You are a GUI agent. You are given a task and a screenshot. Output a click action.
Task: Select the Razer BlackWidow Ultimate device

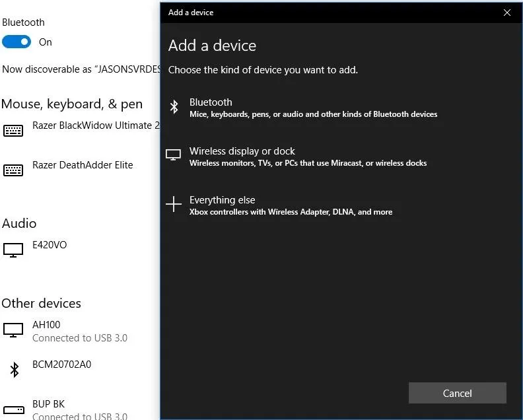click(80, 131)
